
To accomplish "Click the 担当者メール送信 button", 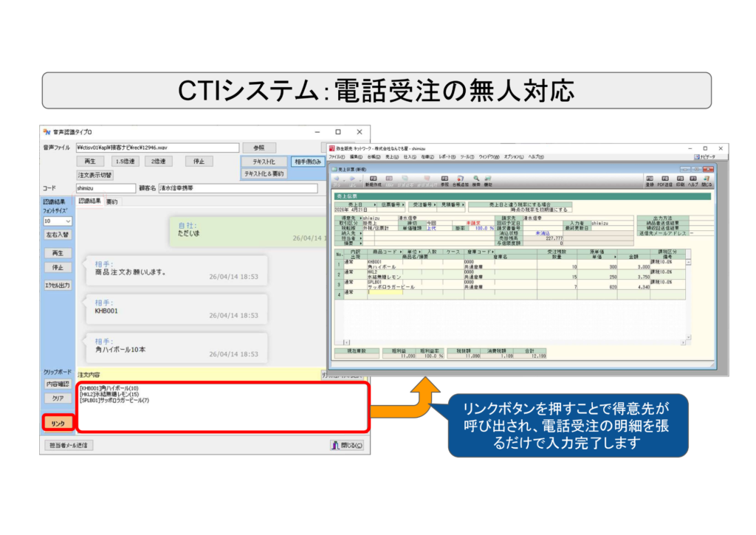I will coord(69,446).
